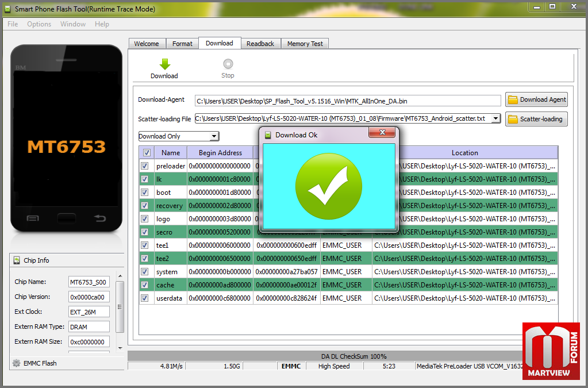Close the Download Ok dialog
This screenshot has width=588, height=388.
click(x=382, y=132)
